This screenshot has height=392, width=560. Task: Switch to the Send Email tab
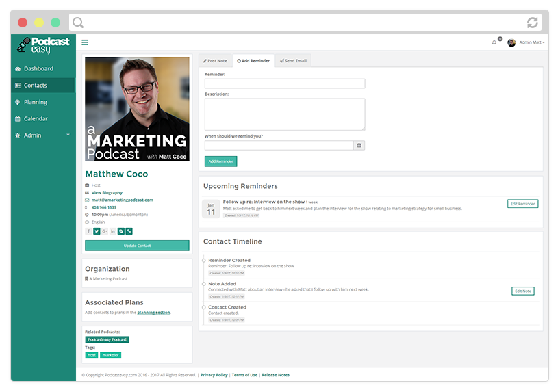point(293,61)
